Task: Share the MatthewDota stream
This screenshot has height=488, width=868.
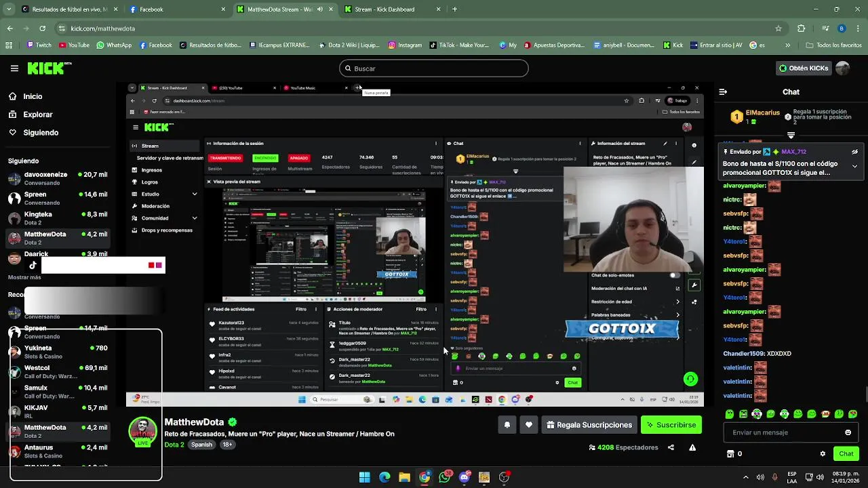Action: tap(671, 447)
